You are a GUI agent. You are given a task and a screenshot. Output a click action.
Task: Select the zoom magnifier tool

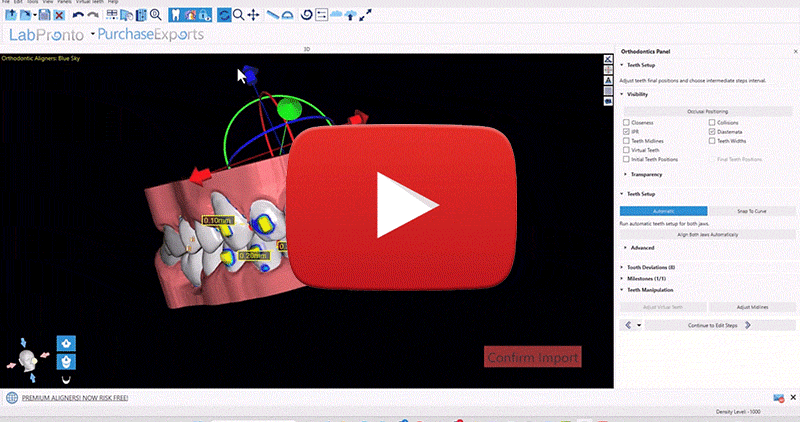[238, 15]
